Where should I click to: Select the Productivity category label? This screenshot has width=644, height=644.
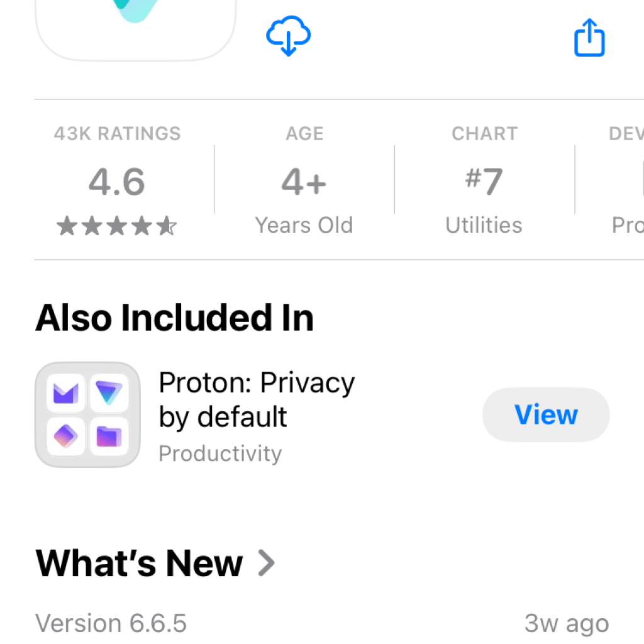(x=220, y=453)
